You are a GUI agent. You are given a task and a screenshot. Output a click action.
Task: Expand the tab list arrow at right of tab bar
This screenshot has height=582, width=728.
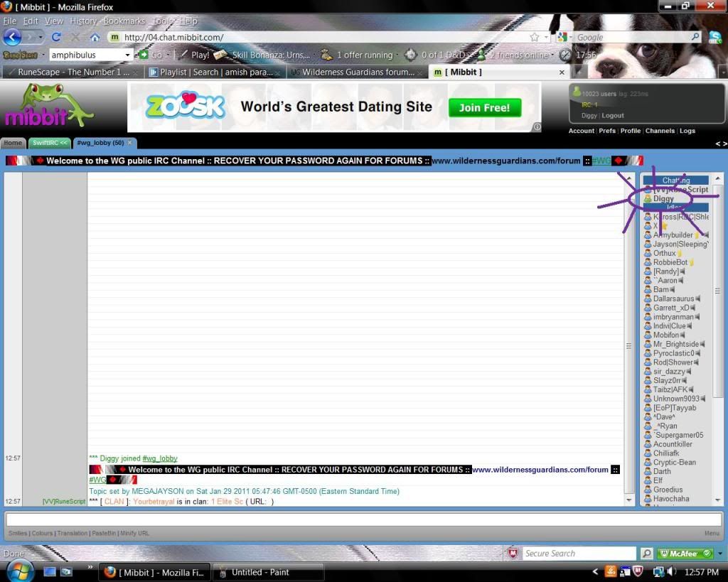[723, 72]
